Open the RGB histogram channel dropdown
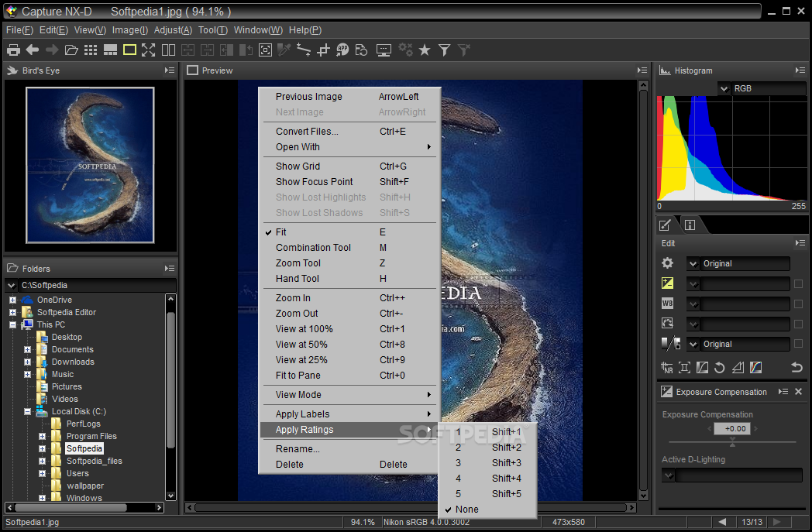 pos(724,88)
